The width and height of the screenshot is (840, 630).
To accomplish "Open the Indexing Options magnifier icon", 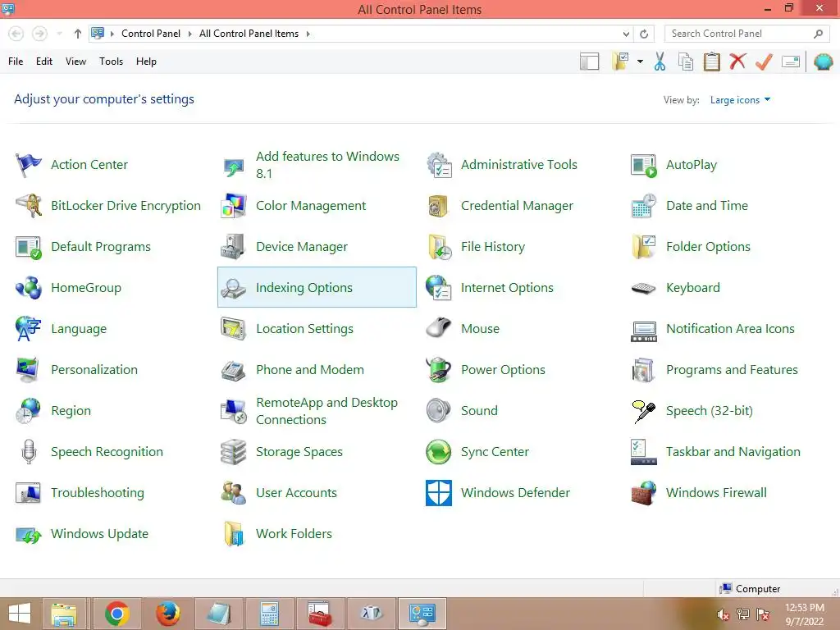I will click(233, 288).
